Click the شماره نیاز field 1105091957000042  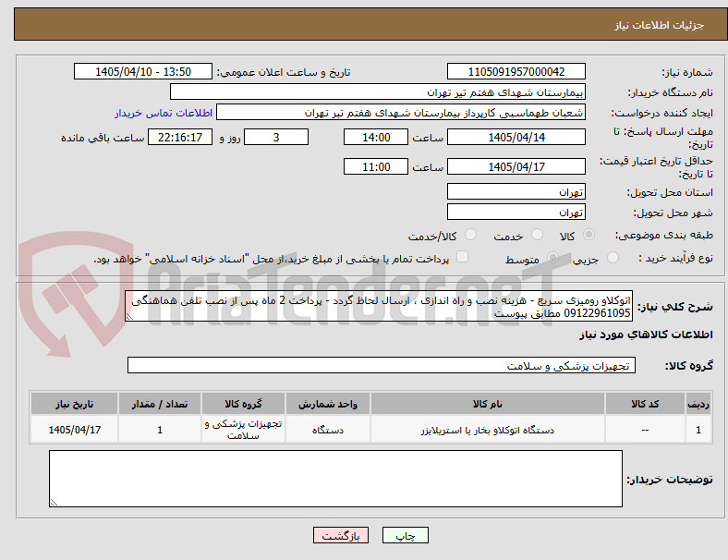pyautogui.click(x=516, y=71)
